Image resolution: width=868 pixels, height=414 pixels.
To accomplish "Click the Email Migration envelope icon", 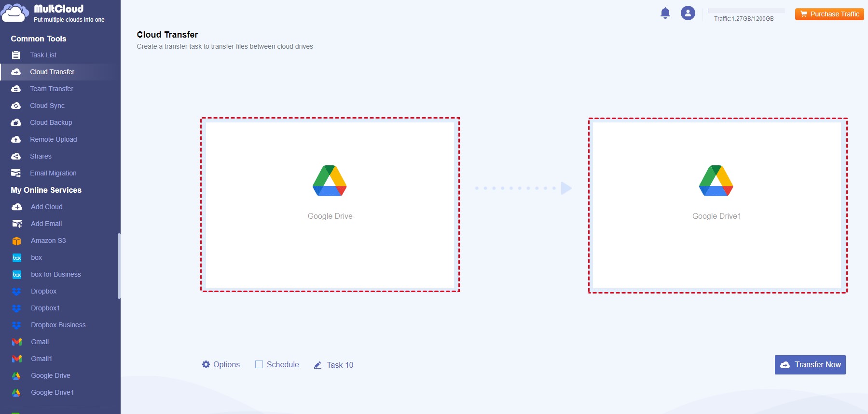I will [x=16, y=173].
